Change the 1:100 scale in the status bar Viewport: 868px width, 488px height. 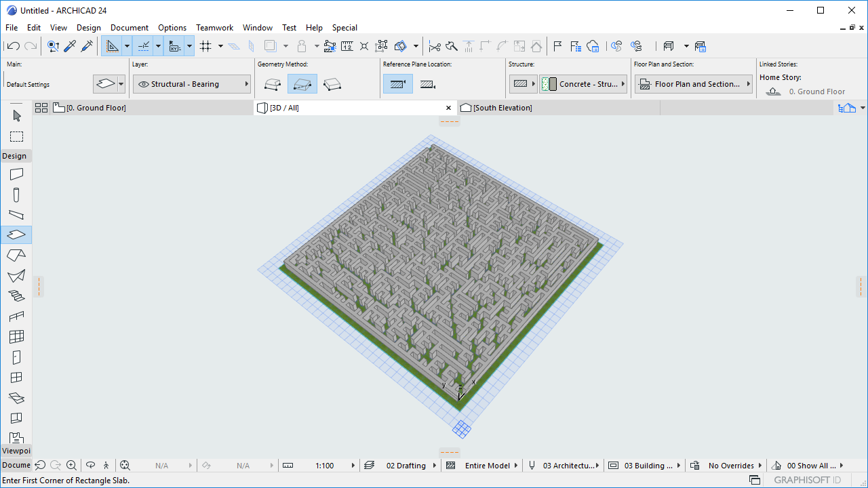tap(325, 465)
